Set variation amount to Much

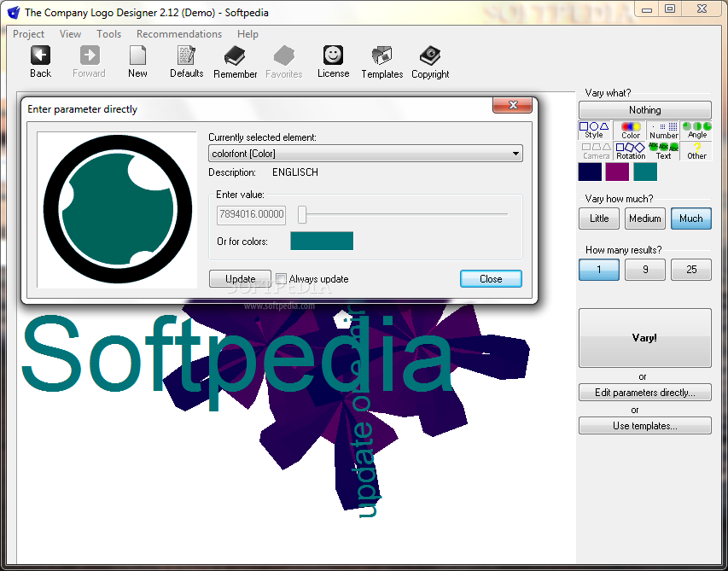690,218
